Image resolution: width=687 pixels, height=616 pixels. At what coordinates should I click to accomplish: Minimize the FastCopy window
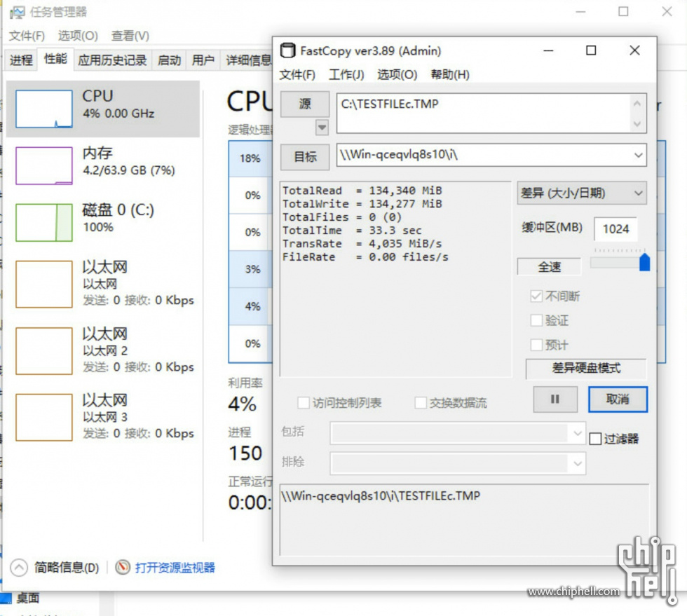coord(548,50)
